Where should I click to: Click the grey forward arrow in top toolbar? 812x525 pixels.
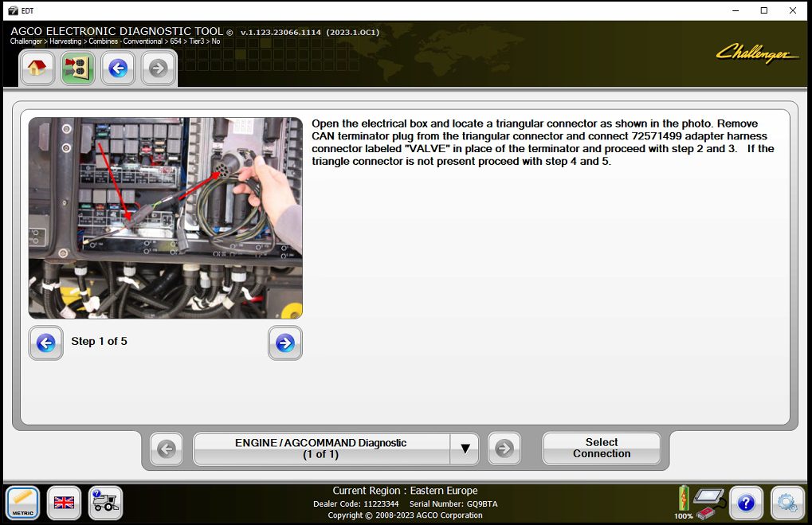[159, 68]
